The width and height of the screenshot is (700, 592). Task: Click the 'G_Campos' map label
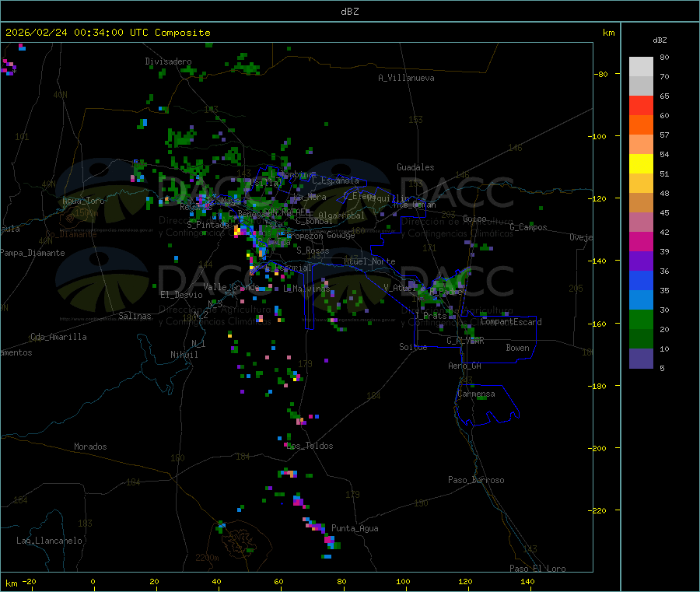pyautogui.click(x=528, y=227)
